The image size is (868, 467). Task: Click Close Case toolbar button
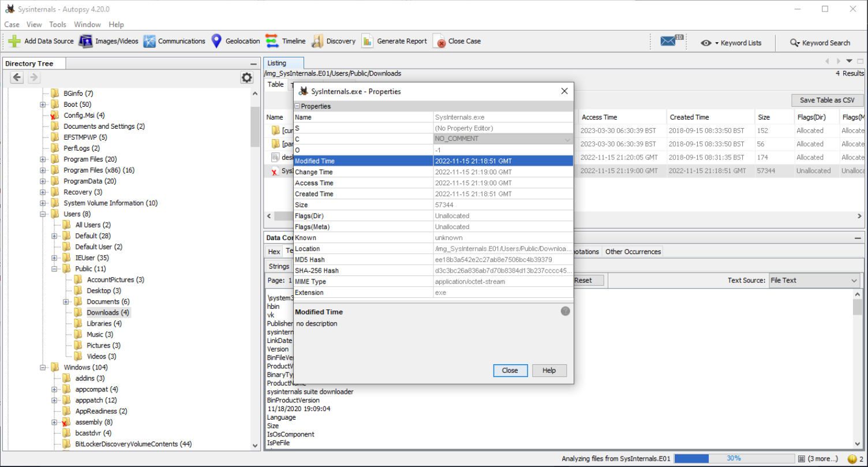[457, 42]
